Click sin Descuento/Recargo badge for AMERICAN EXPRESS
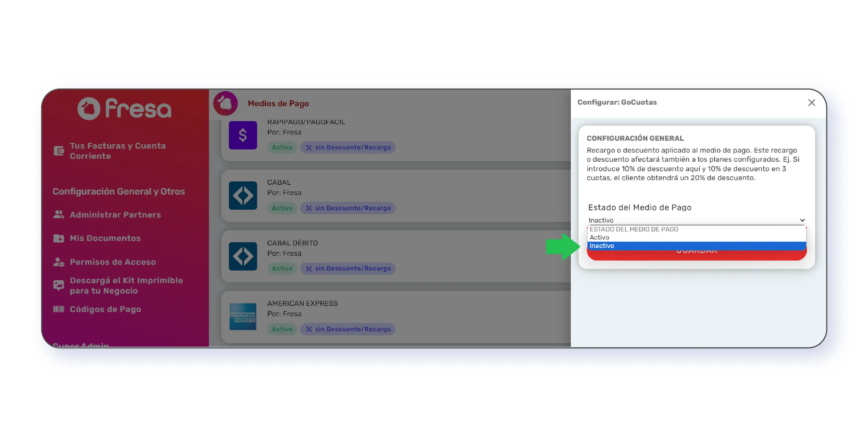This screenshot has height=437, width=868. pyautogui.click(x=348, y=329)
